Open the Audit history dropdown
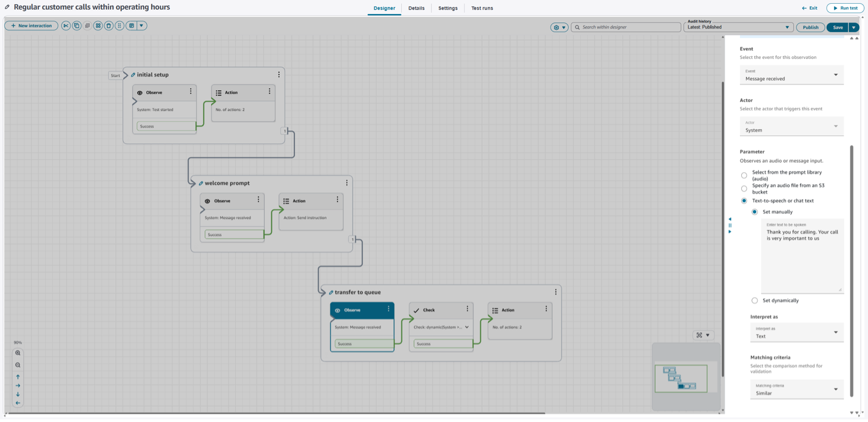This screenshot has width=868, height=422. pos(739,27)
